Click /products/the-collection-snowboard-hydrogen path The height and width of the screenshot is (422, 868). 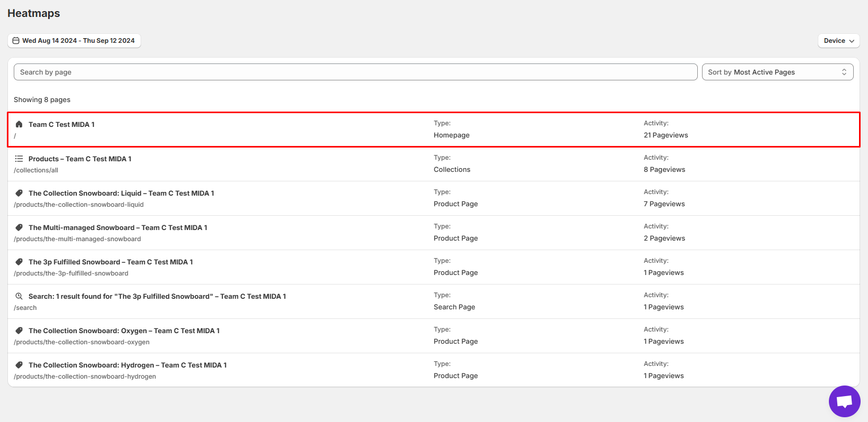coord(85,377)
